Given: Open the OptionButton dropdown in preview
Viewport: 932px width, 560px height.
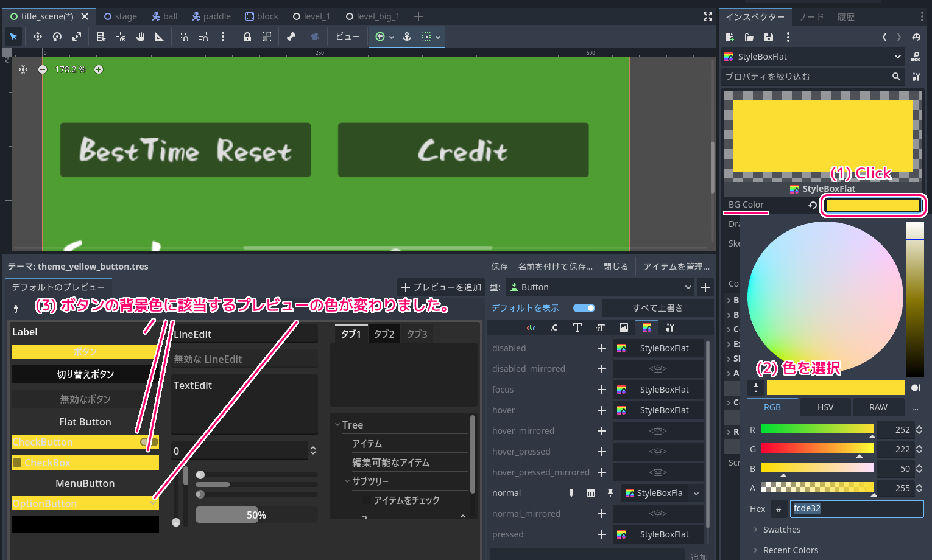Looking at the screenshot, I should (85, 503).
